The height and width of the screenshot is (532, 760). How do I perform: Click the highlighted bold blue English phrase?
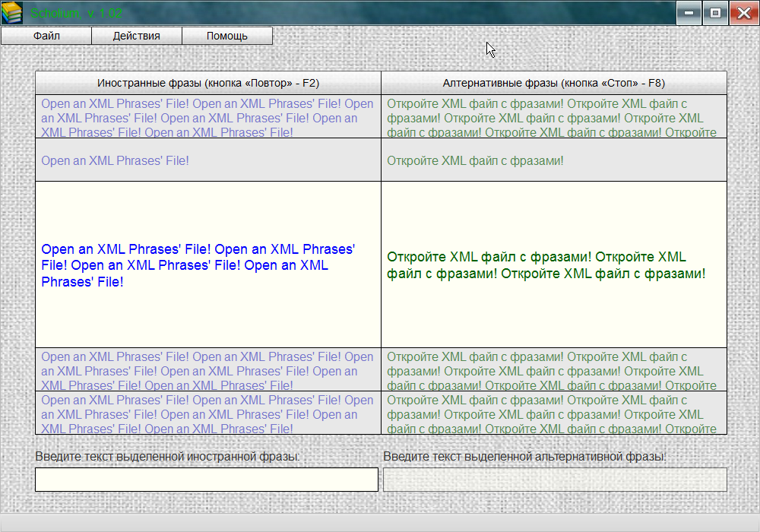tap(198, 265)
